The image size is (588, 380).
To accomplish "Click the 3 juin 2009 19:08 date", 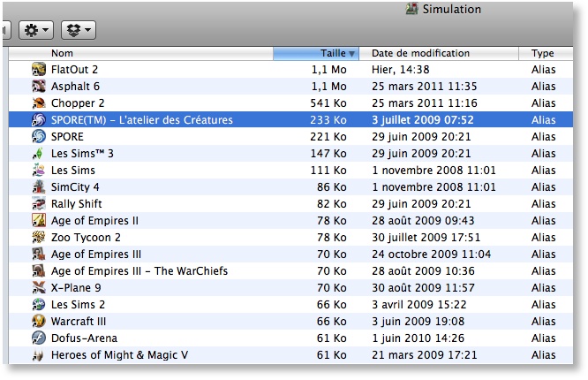I will (x=418, y=321).
